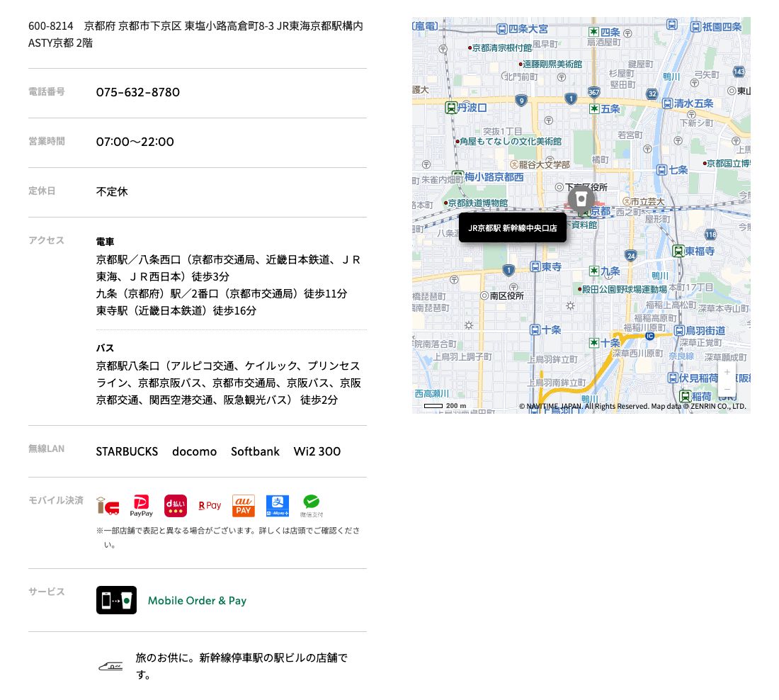Click the 東寺駅 徒歩16分 access line
This screenshot has width=779, height=700.
(176, 311)
